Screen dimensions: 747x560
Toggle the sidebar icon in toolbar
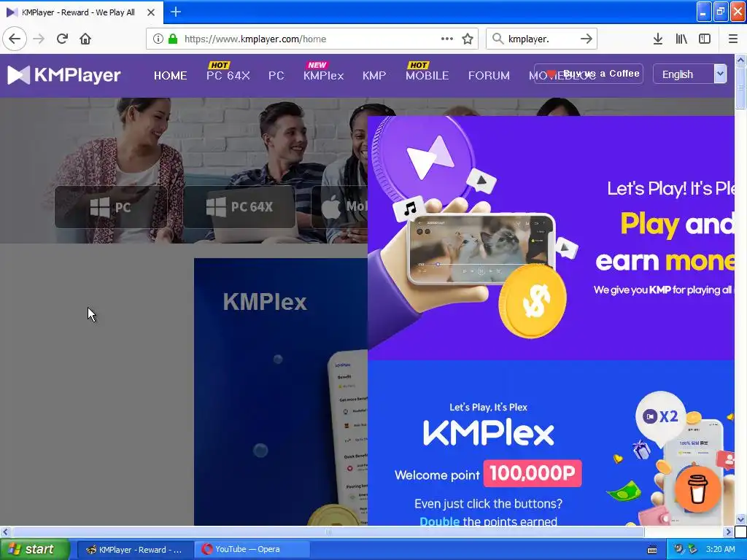pos(705,39)
